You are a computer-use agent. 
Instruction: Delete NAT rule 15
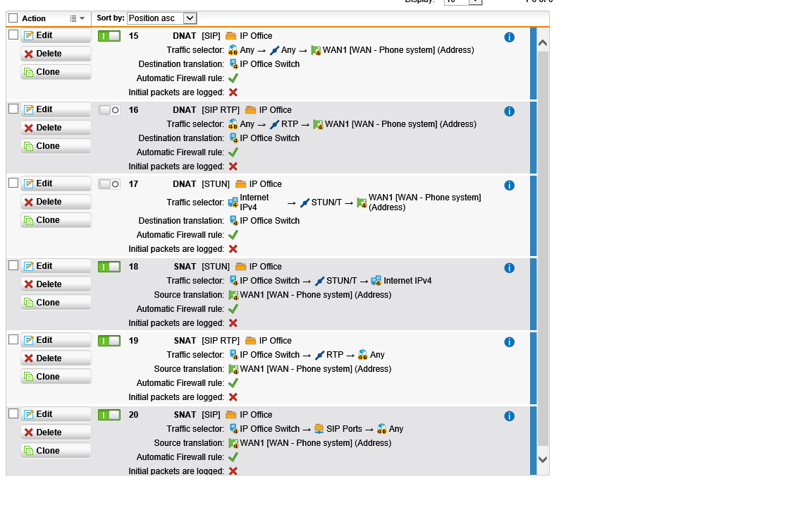(x=56, y=54)
